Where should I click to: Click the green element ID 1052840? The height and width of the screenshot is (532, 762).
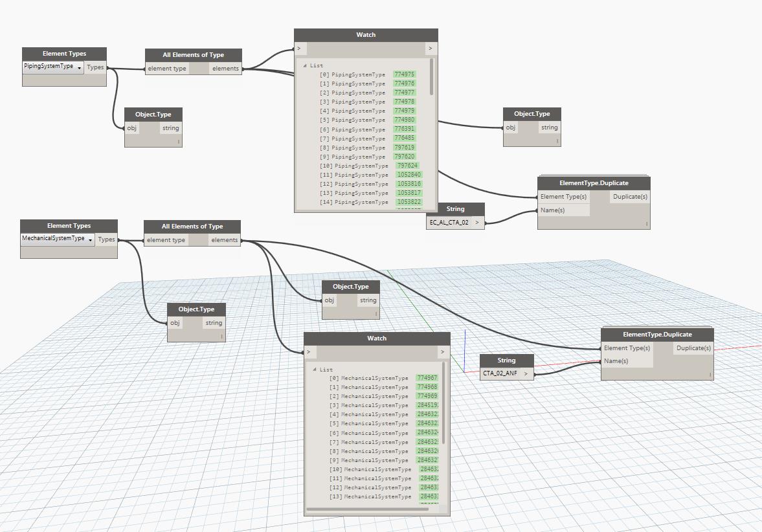(x=409, y=175)
